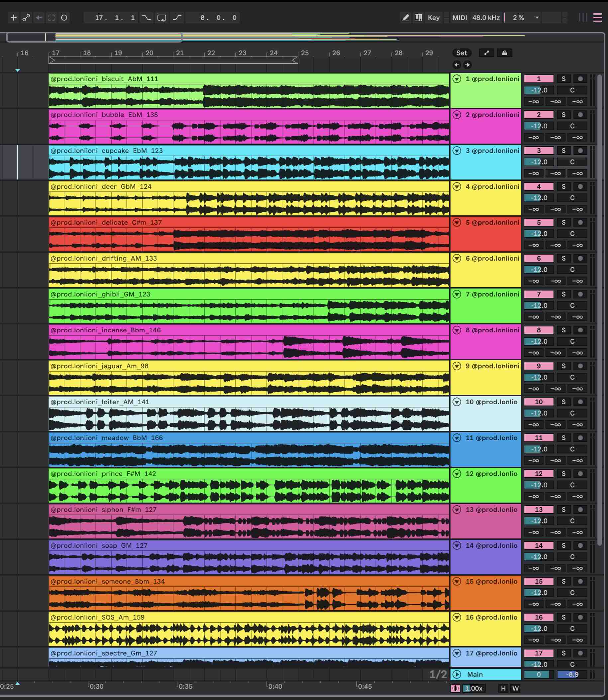Open the Key mapping mode
Viewport: 608px width, 700px height.
click(433, 18)
